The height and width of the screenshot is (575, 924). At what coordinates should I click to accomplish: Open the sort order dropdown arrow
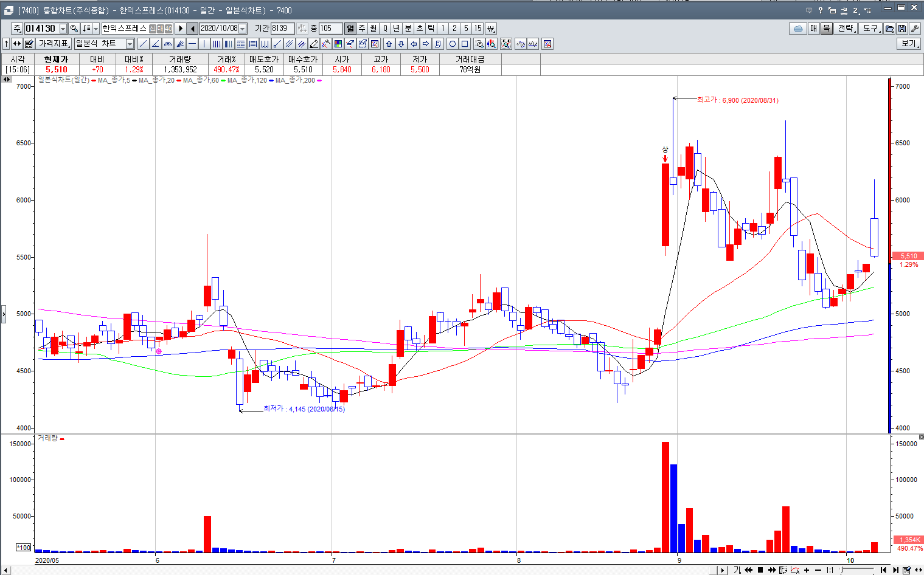coord(96,29)
